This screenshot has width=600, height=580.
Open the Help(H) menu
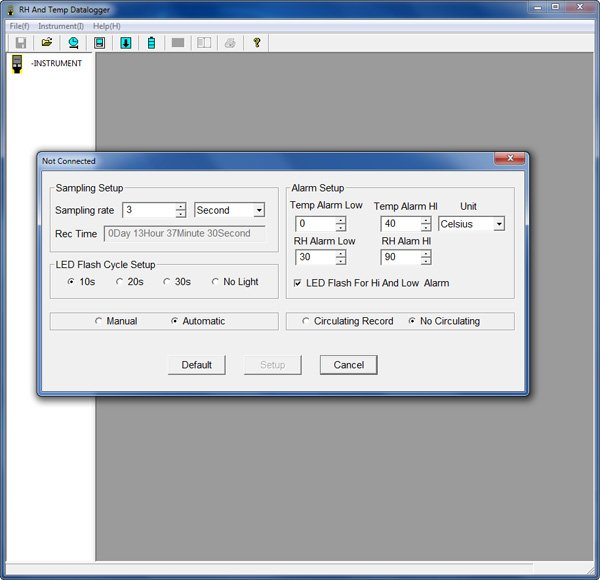pos(107,26)
